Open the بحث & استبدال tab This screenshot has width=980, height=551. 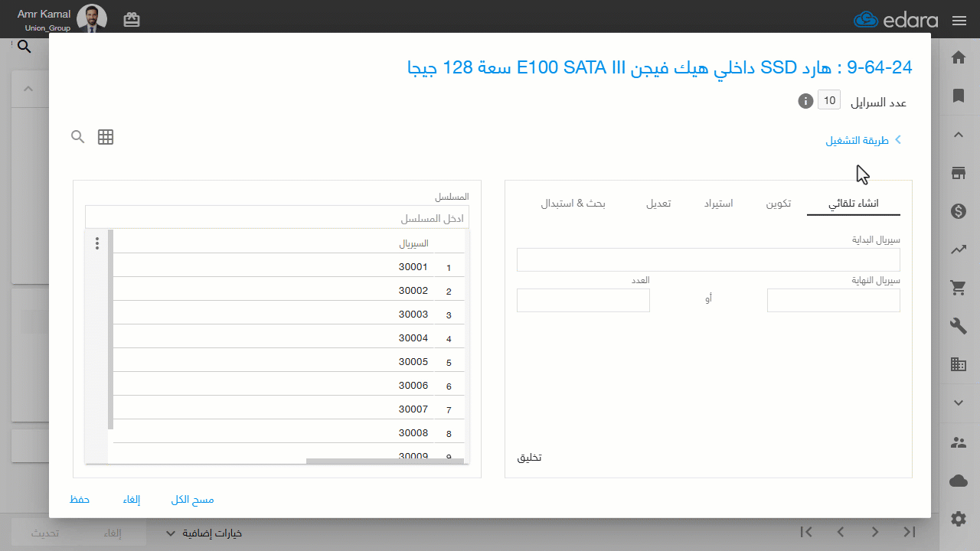[x=573, y=204]
